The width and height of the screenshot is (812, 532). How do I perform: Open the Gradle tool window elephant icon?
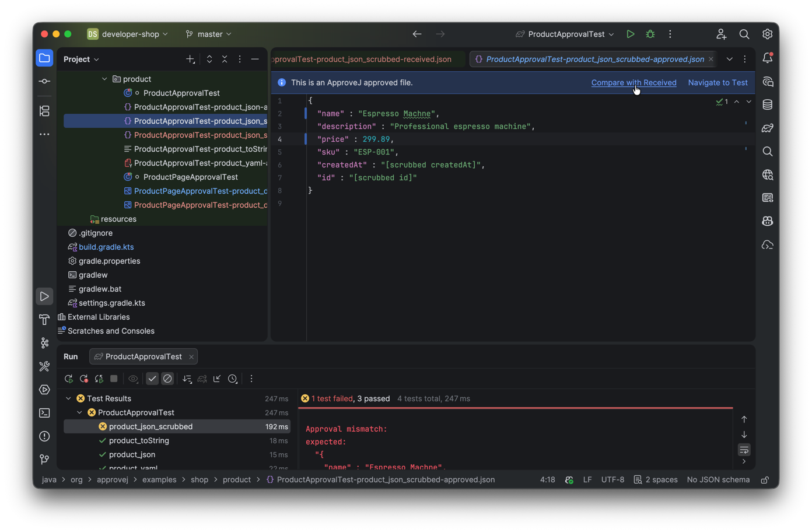pos(767,128)
